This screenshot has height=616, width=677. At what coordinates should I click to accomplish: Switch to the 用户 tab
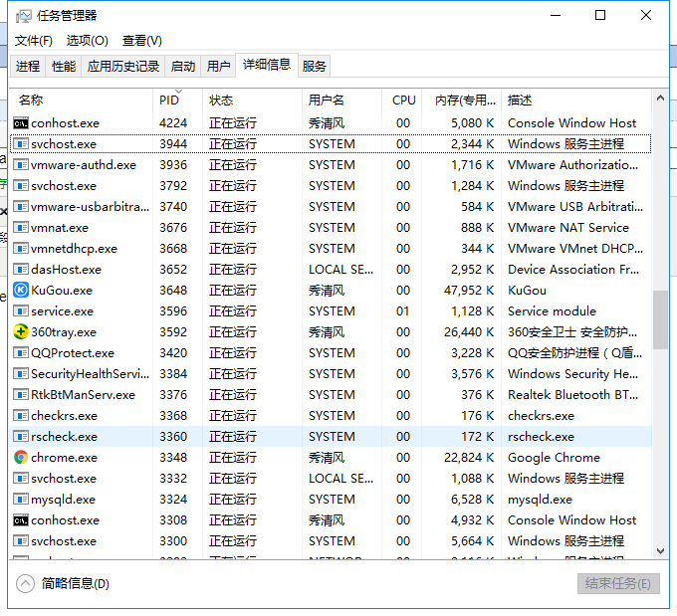pyautogui.click(x=218, y=67)
